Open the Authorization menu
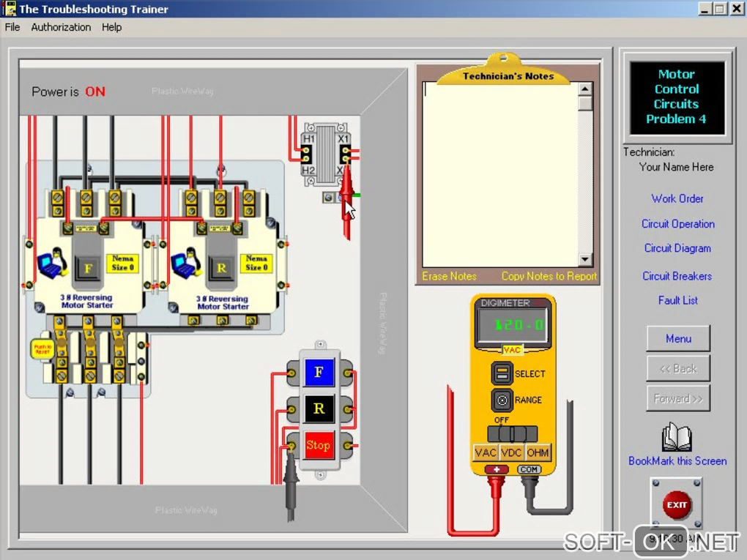Viewport: 747px width, 560px height. (x=61, y=27)
